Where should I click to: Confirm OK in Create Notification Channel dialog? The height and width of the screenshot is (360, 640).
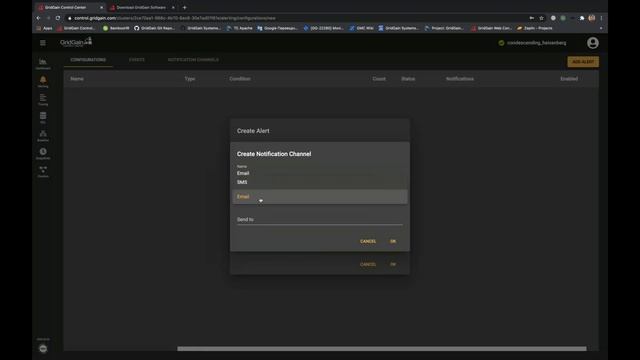coord(393,241)
